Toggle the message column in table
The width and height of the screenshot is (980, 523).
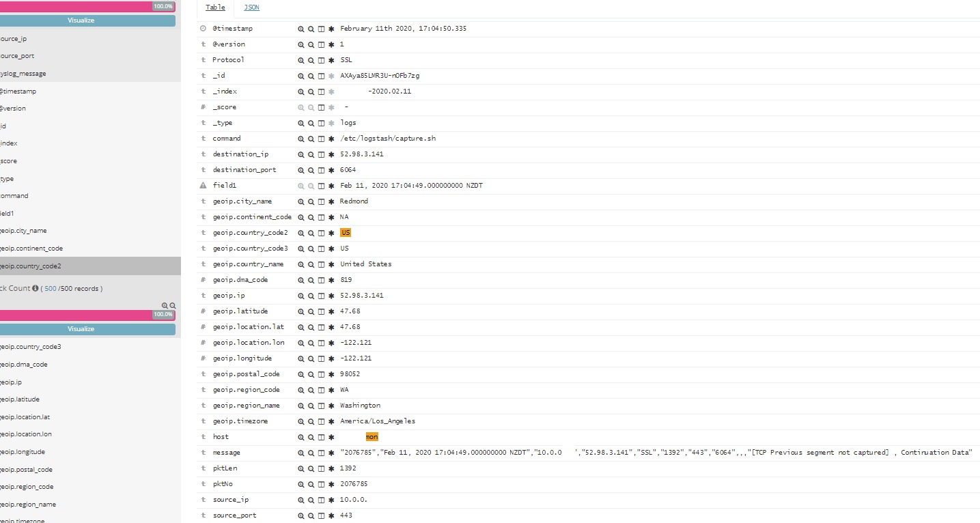click(321, 453)
